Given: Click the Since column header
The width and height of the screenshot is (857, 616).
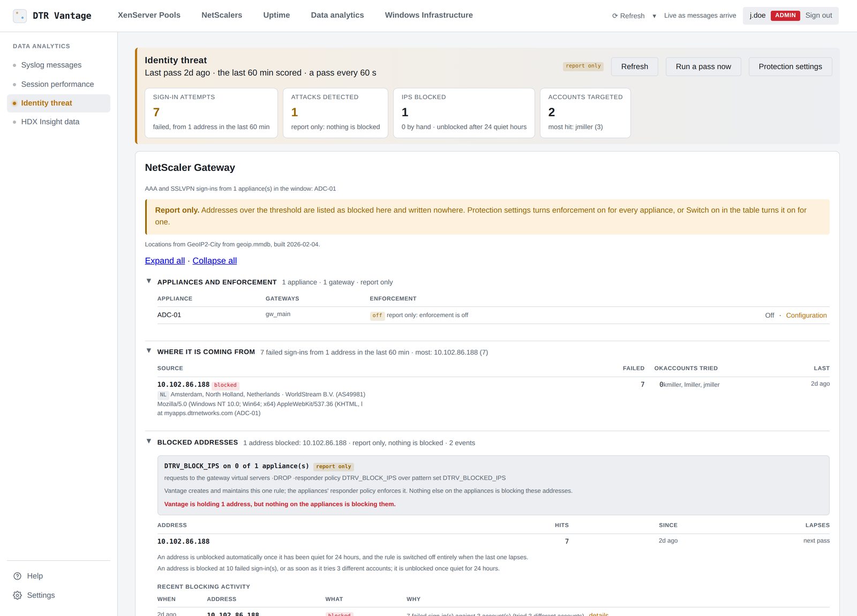Looking at the screenshot, I should point(668,525).
